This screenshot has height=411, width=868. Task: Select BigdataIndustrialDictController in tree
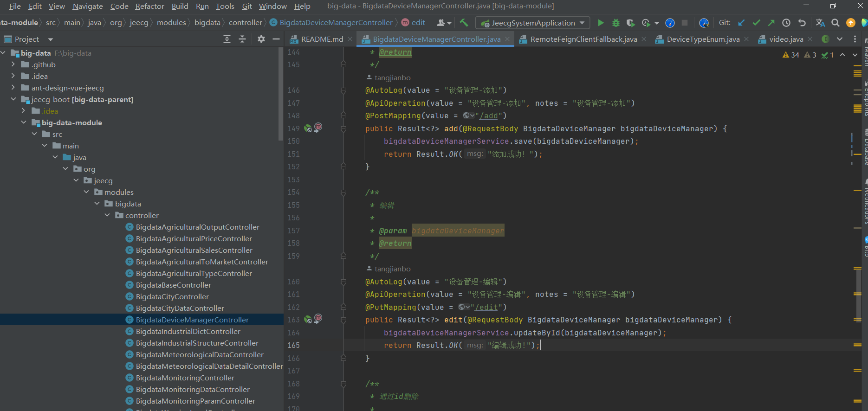coord(188,331)
